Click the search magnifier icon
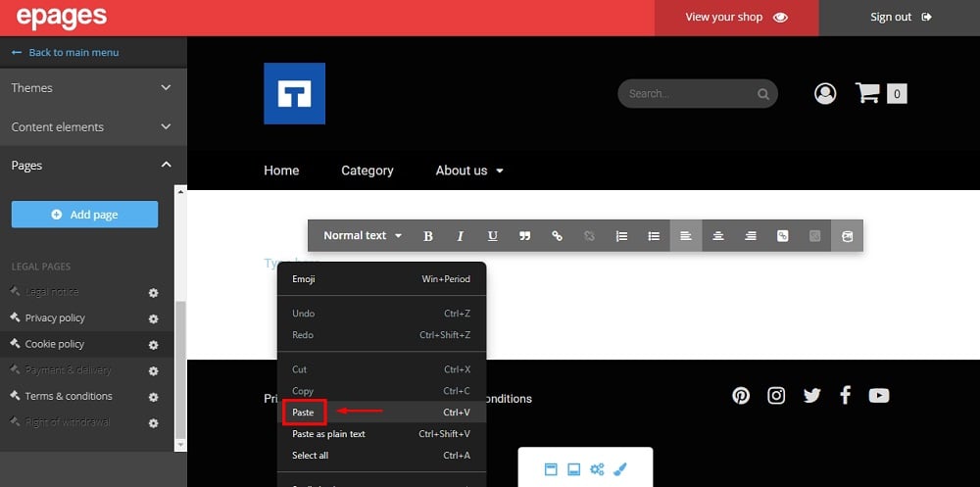The height and width of the screenshot is (487, 980). pos(763,94)
